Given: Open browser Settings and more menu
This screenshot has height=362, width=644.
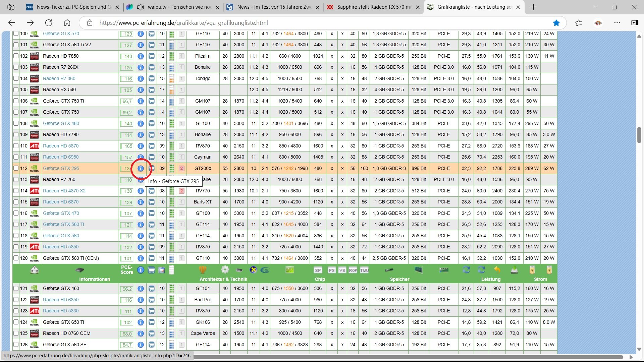Looking at the screenshot, I should tap(617, 23).
